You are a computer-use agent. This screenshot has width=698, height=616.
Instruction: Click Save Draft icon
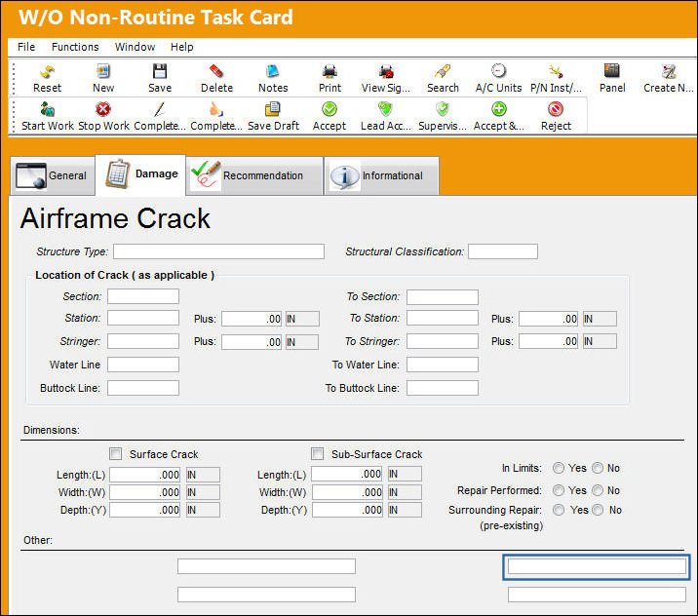tap(273, 109)
